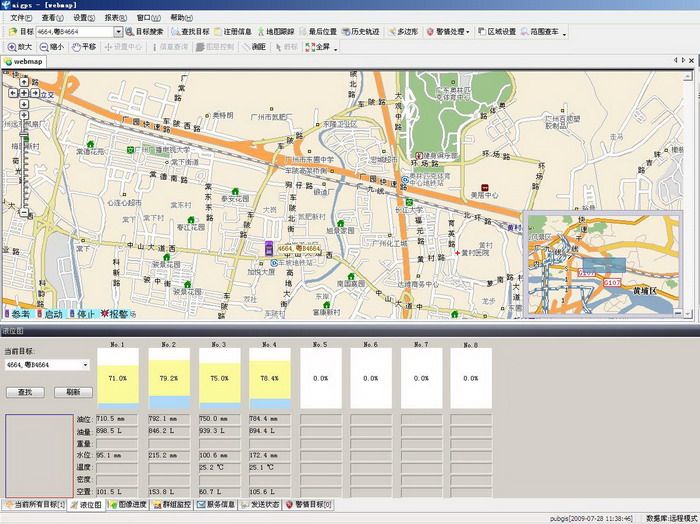Click the No.1 tank gauge showing 71.0%
700x524 pixels.
[x=118, y=378]
